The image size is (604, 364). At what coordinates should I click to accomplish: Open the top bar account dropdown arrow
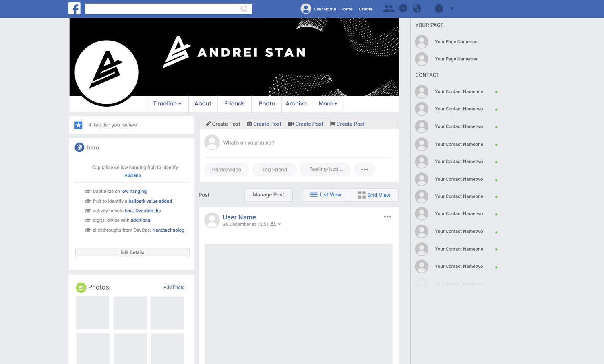tap(452, 8)
